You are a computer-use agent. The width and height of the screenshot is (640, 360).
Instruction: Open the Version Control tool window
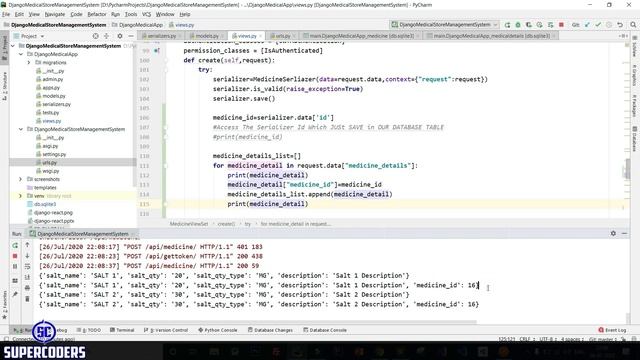coord(166,330)
